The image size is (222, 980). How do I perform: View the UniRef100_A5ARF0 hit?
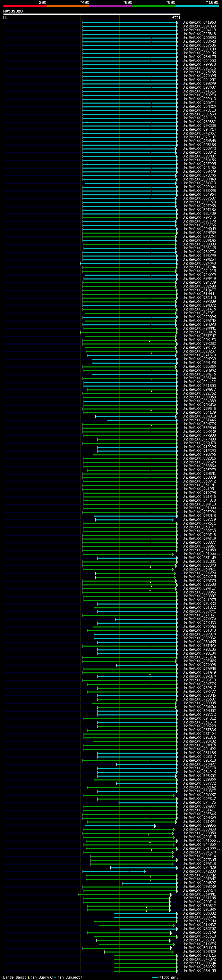199,95
